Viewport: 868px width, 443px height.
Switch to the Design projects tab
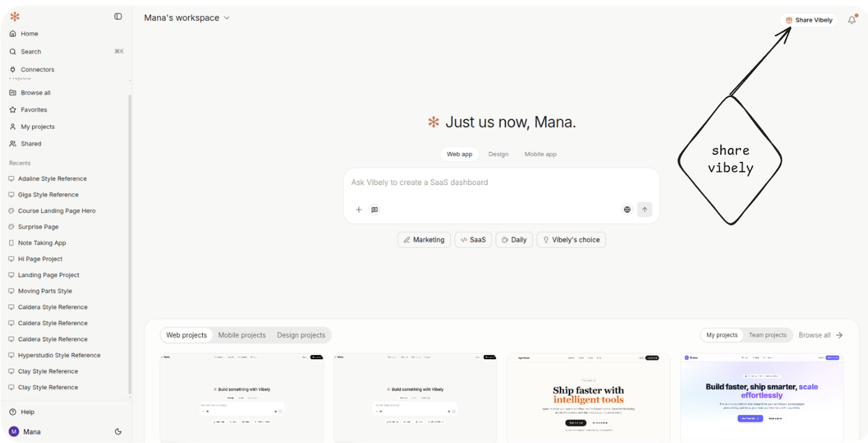[301, 336]
